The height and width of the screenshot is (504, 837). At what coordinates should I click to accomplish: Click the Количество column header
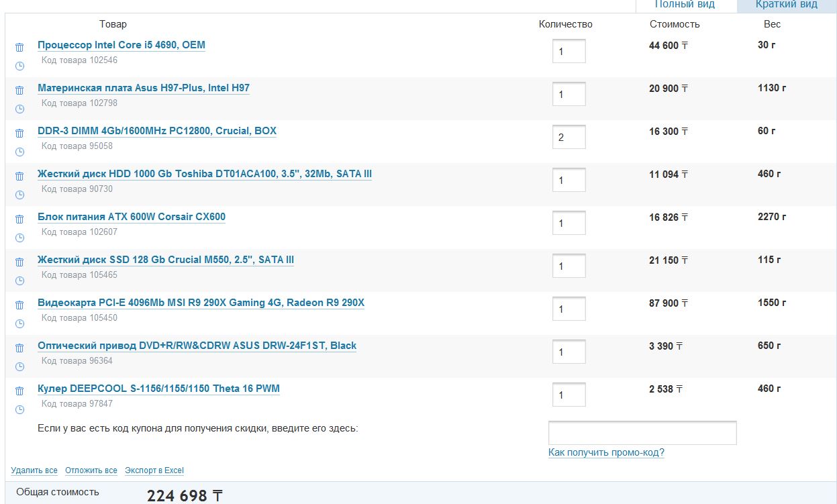click(566, 24)
